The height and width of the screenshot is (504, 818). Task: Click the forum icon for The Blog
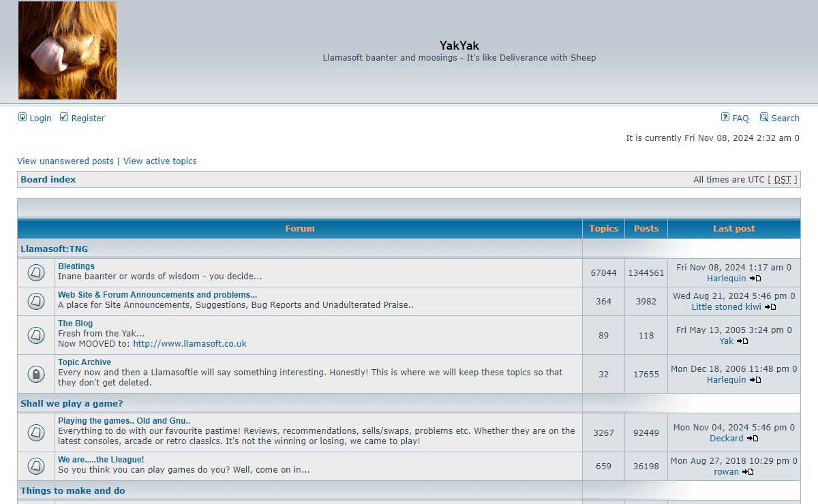coord(36,335)
